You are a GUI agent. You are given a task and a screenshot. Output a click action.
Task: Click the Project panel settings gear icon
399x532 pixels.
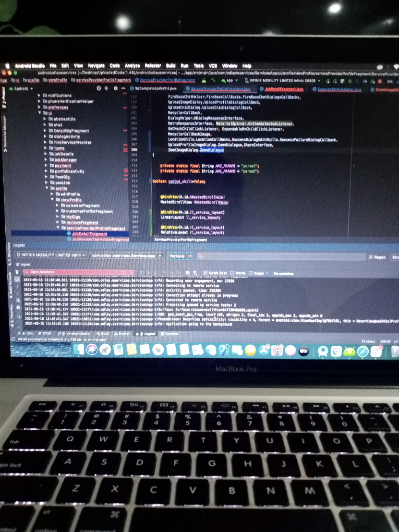point(116,89)
